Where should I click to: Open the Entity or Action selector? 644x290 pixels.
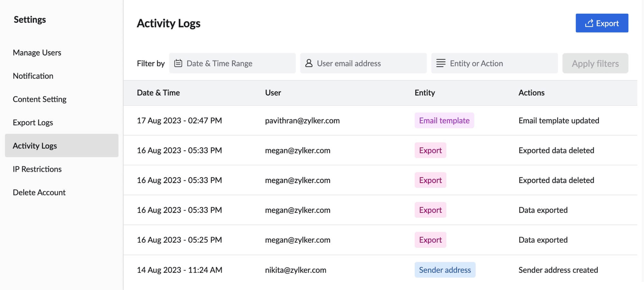[x=494, y=63]
